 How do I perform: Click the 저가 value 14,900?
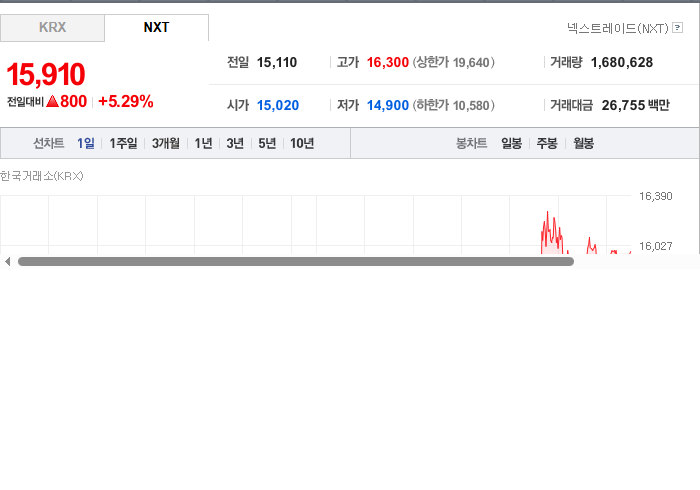coord(388,105)
